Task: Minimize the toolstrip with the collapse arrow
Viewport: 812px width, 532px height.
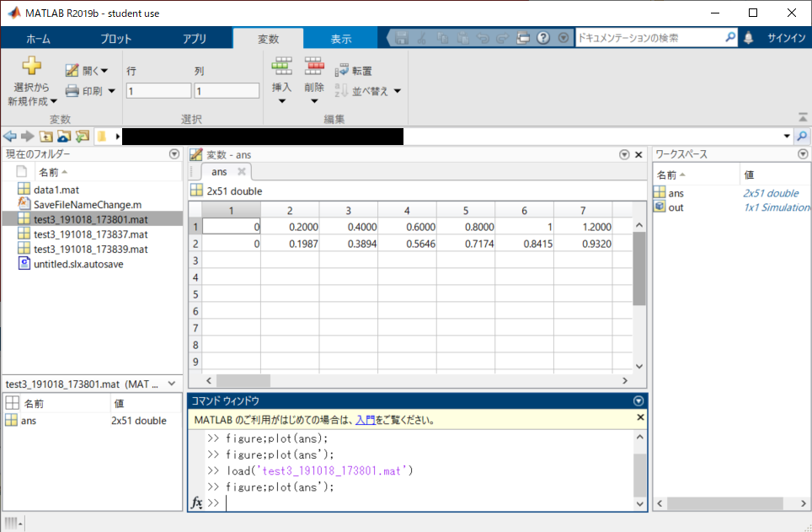Action: pyautogui.click(x=803, y=117)
